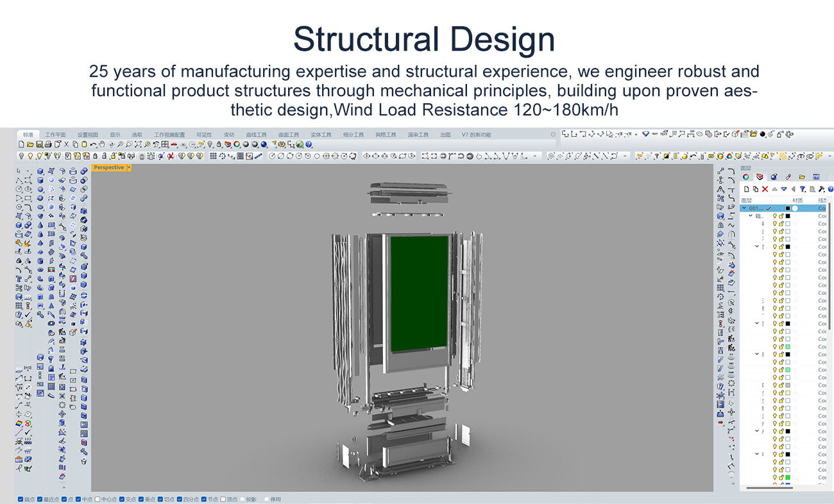The width and height of the screenshot is (834, 504).
Task: Switch to the 曲线工具 toolbar tab
Action: tap(257, 135)
